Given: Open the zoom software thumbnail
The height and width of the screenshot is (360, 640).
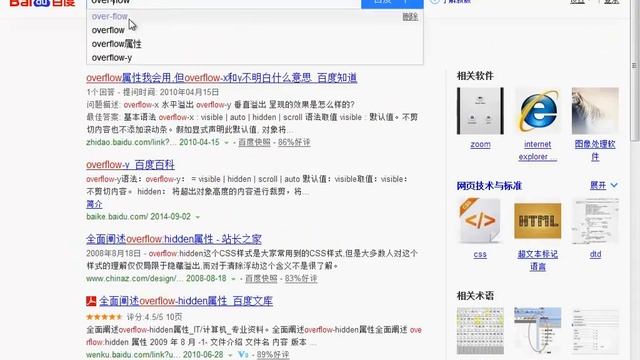Looking at the screenshot, I should (480, 111).
